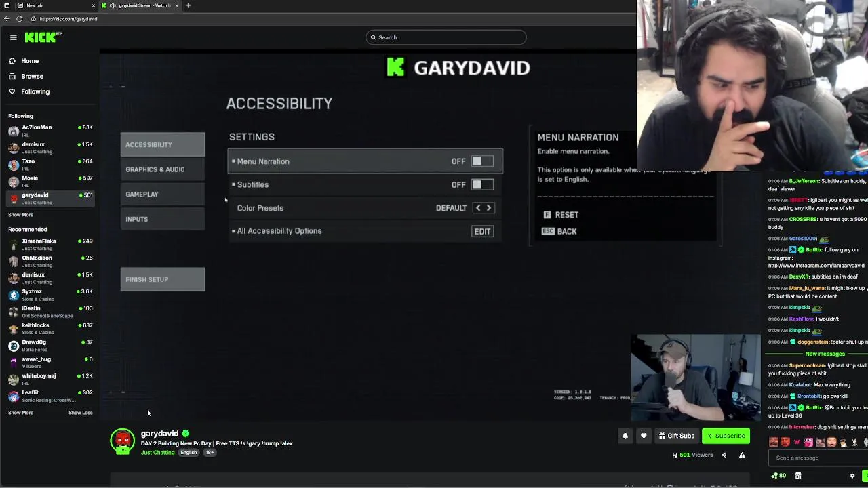868x488 pixels.
Task: Collapse Recommended list with Show Less
Action: (80, 413)
